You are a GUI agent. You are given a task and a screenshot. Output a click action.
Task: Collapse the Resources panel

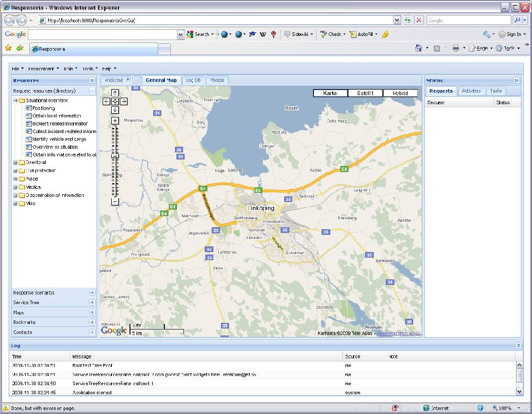click(x=92, y=80)
